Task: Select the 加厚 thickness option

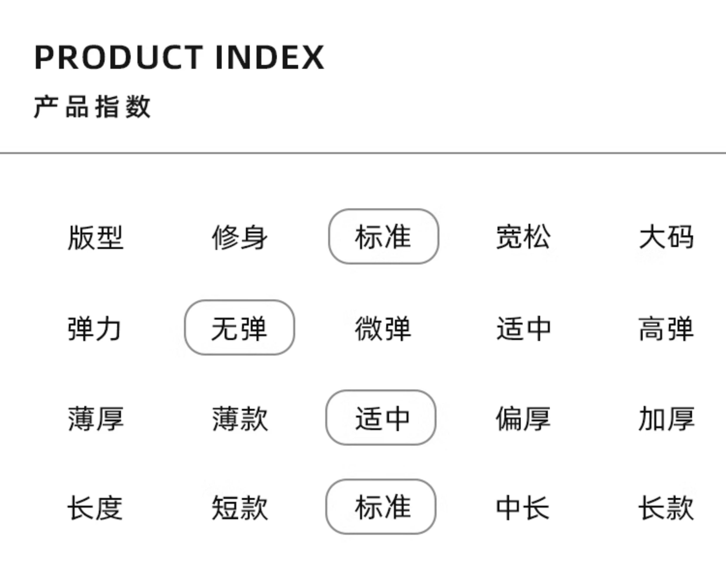Action: [666, 419]
